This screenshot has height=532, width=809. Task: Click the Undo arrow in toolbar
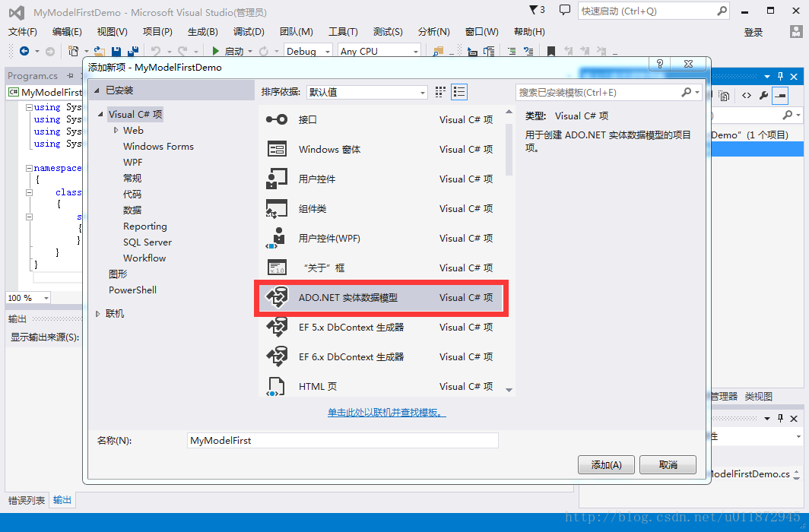click(x=156, y=51)
